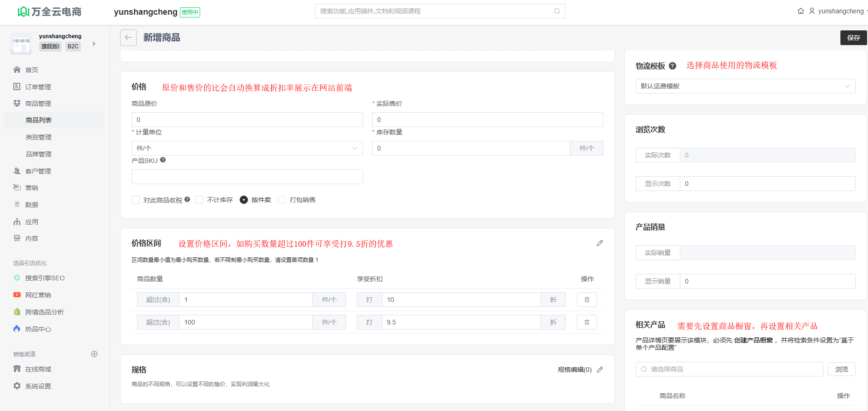Open the 计量单位 dropdown

[247, 148]
